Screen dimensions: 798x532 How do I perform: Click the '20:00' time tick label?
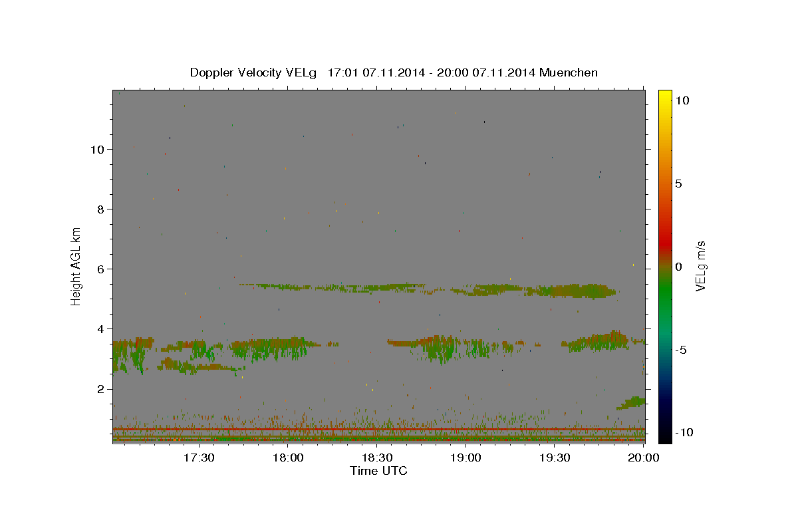tap(644, 458)
